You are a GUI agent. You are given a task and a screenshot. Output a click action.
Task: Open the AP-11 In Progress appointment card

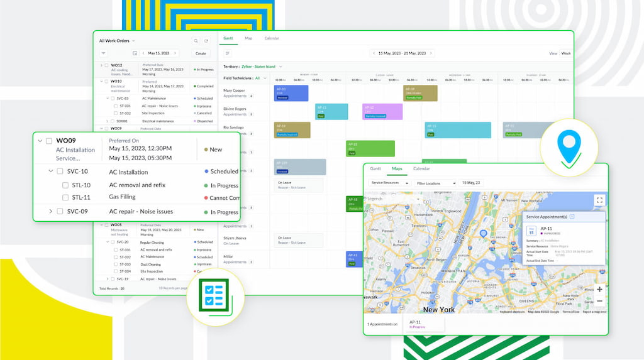click(423, 324)
